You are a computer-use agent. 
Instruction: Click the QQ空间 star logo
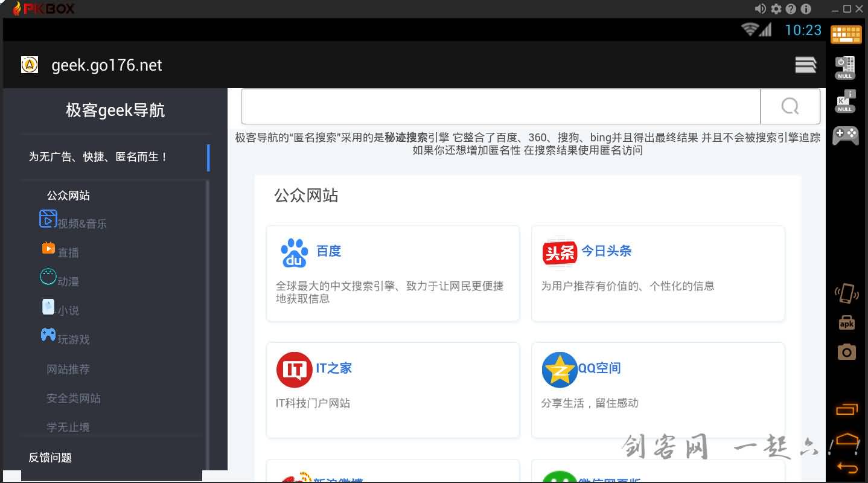point(560,369)
